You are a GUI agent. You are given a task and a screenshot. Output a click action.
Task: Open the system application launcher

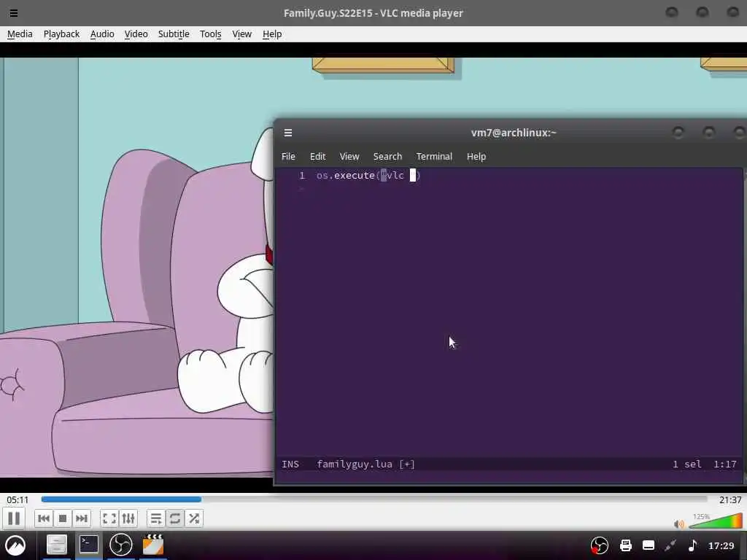15,545
